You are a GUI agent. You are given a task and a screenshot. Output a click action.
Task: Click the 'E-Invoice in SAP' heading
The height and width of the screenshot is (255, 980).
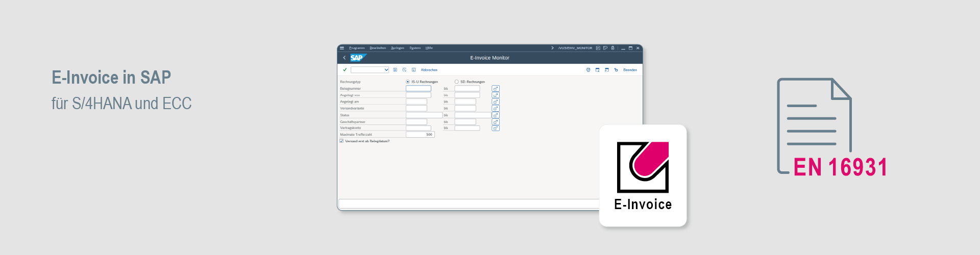click(x=111, y=78)
